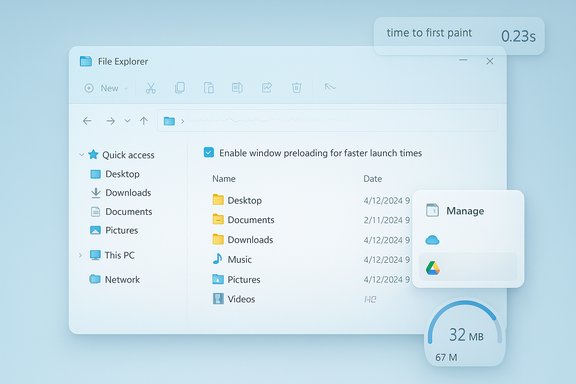The height and width of the screenshot is (384, 576).
Task: Select the Pictures folder in file list
Action: [x=236, y=279]
